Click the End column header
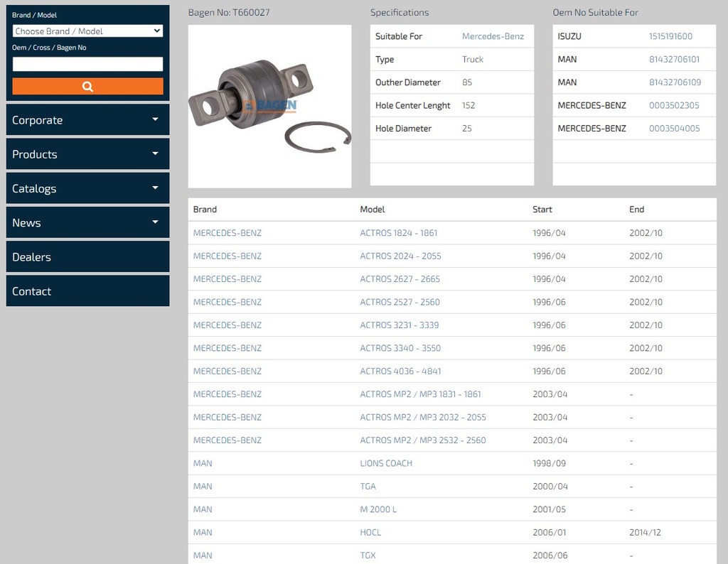 point(636,209)
